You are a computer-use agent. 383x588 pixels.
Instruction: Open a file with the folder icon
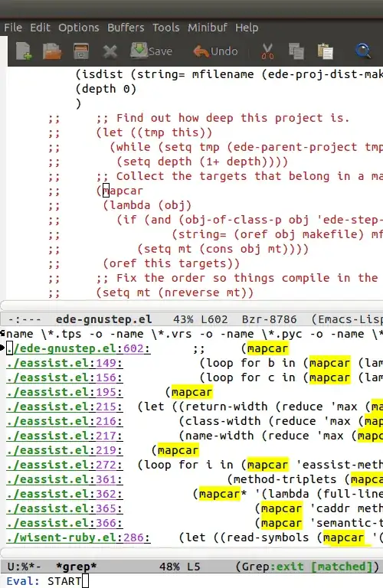point(52,51)
